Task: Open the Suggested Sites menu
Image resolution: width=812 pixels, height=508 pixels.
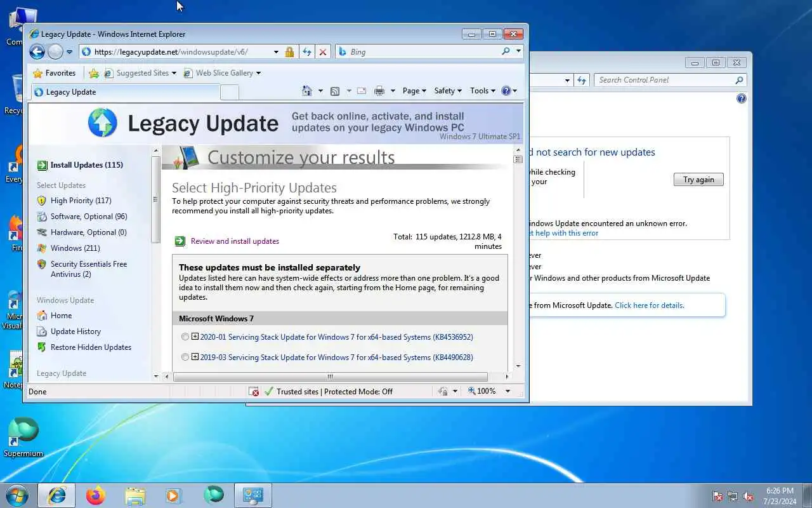Action: click(140, 73)
